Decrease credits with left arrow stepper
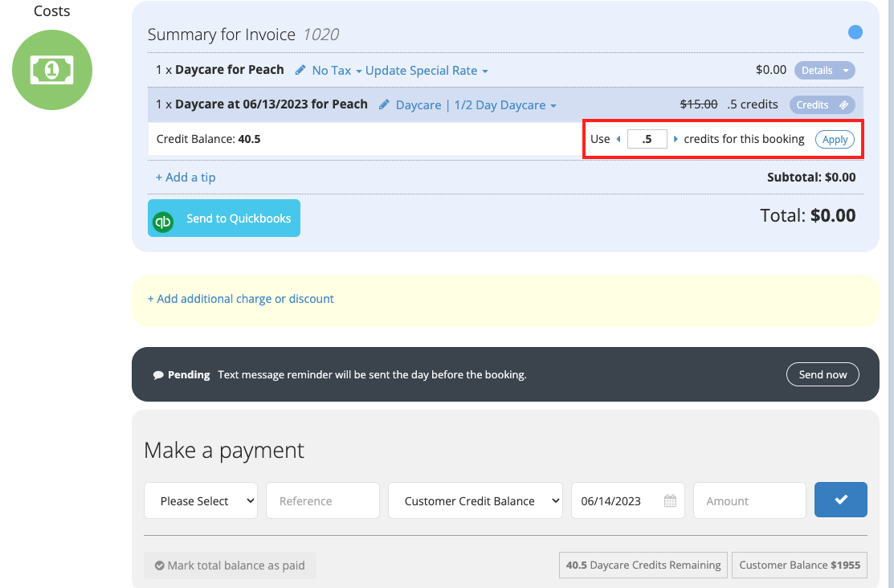Screen dimensions: 894x588 point(617,138)
